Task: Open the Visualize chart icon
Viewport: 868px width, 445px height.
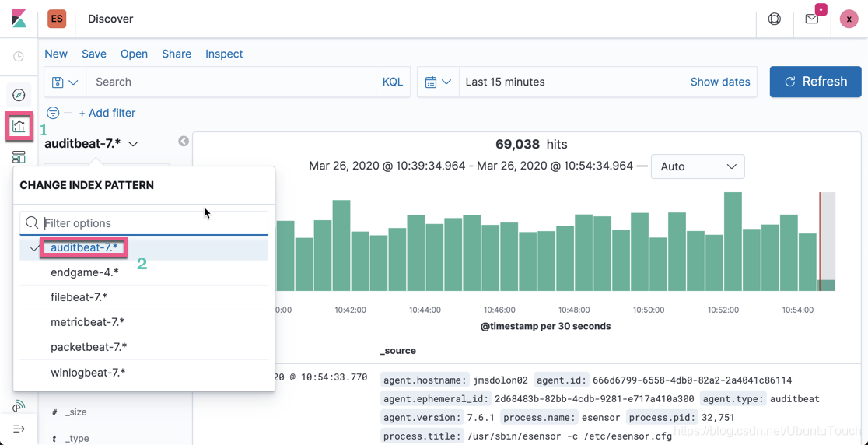Action: [19, 125]
